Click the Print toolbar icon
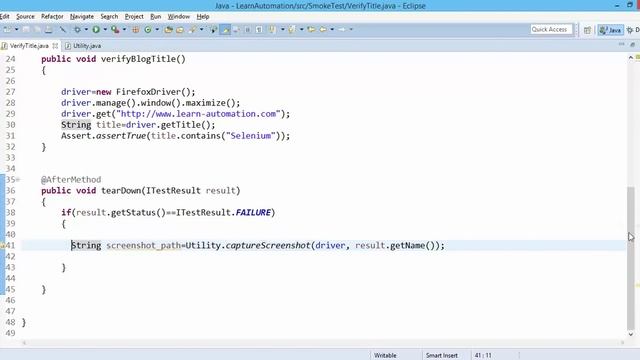 point(48,29)
